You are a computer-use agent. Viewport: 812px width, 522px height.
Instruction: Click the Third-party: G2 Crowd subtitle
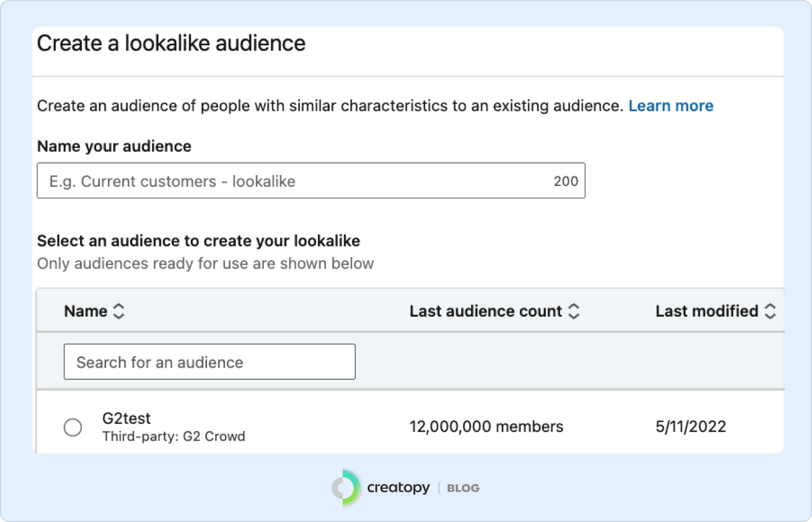(173, 437)
